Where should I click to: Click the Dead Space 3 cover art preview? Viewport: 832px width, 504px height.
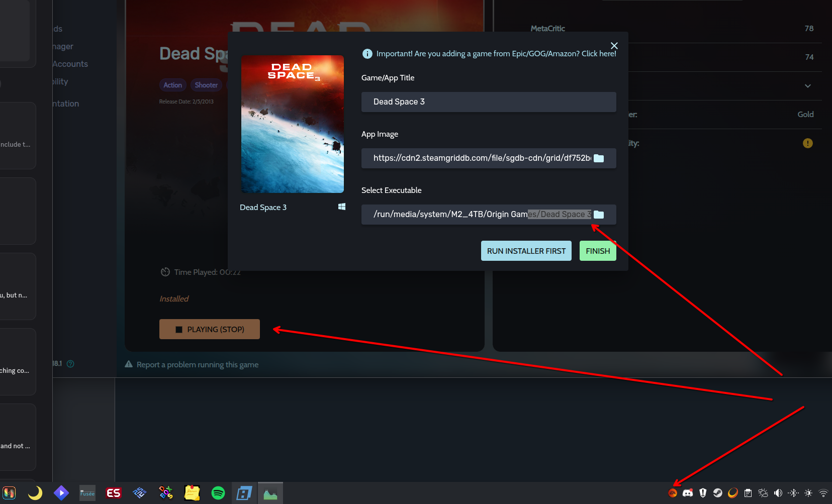(x=293, y=124)
